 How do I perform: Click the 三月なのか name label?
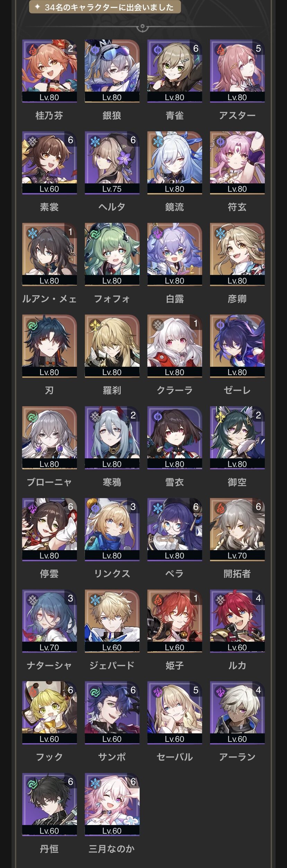(112, 849)
